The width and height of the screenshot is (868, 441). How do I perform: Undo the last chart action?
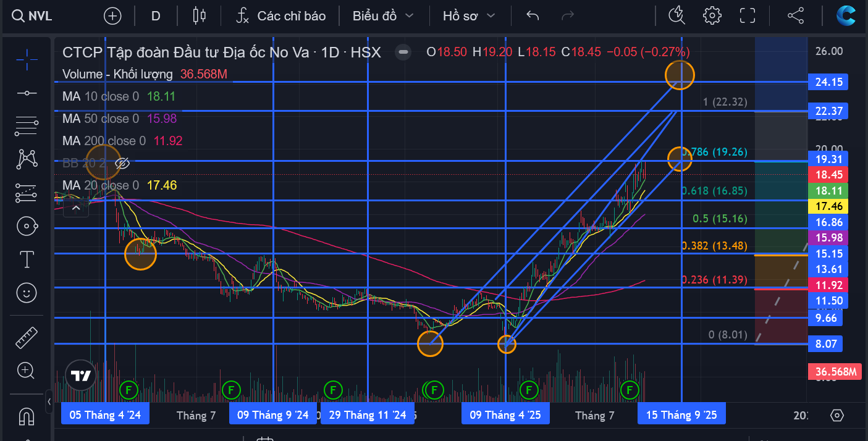coord(533,16)
